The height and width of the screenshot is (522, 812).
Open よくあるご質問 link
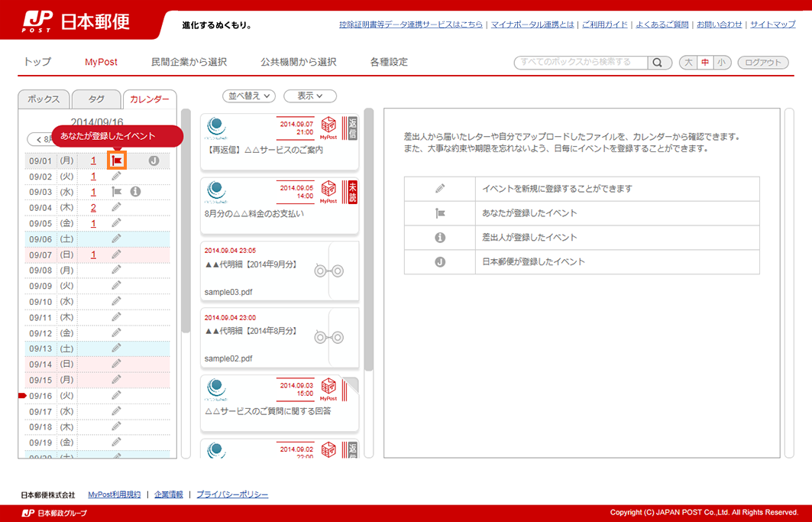click(x=662, y=24)
